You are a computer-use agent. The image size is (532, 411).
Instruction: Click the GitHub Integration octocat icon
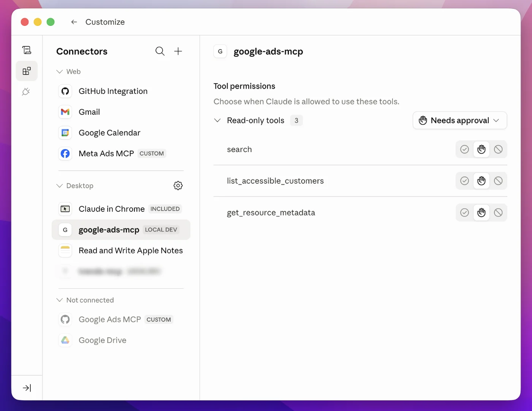click(65, 91)
